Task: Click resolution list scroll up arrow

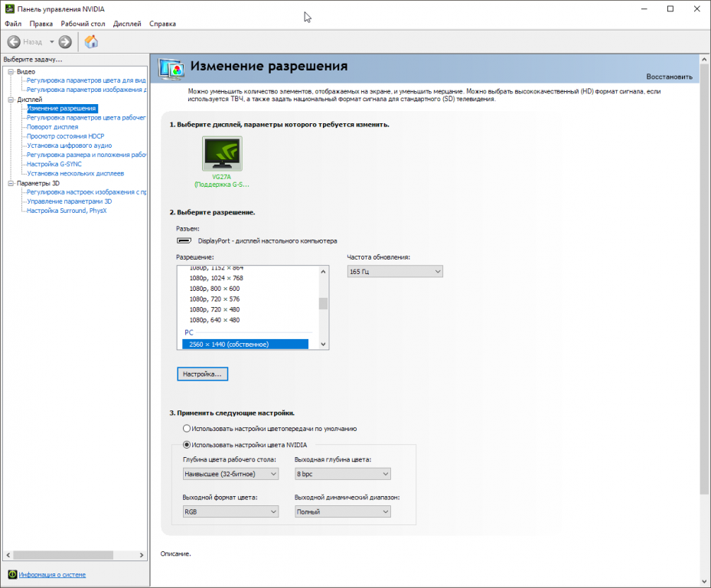Action: 323,272
